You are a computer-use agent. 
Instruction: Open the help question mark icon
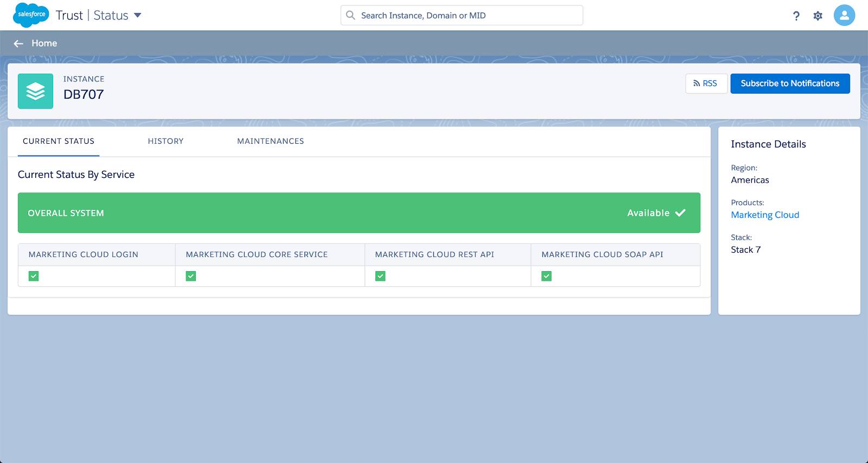pos(796,16)
